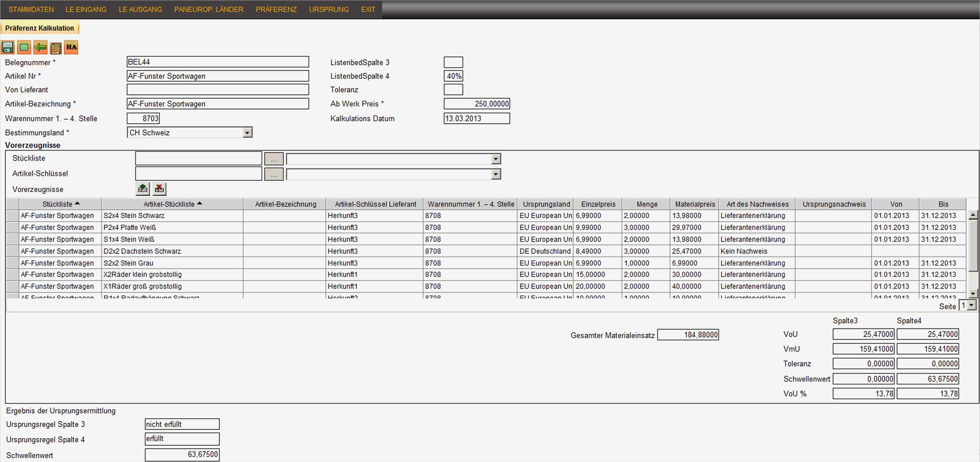Click the green back arrow icon
980x462 pixels.
point(40,48)
